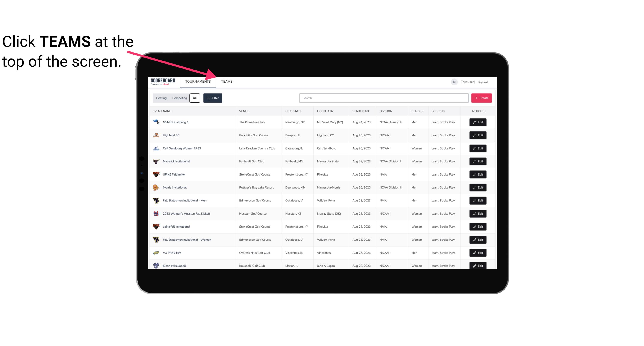Click the Create button
644x346 pixels.
(482, 98)
